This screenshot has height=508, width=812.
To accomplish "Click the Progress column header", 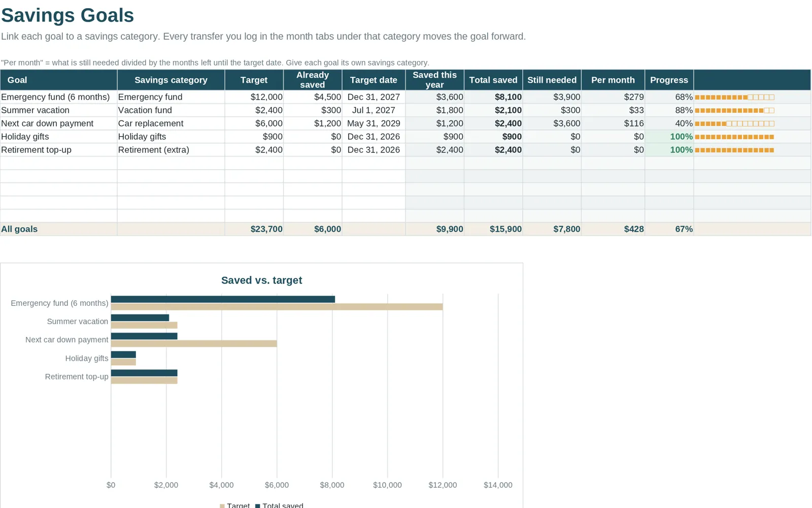I will click(x=669, y=80).
